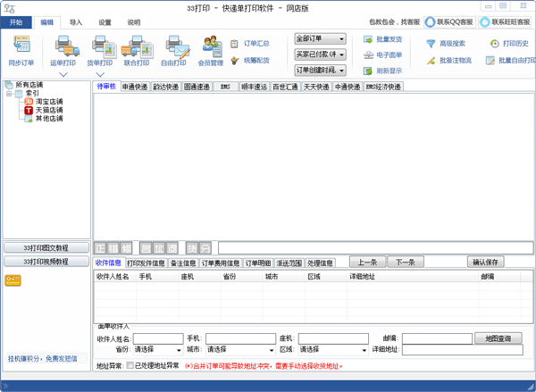The height and width of the screenshot is (392, 536).
Task: Click the 货 status icon button
Action: (x=192, y=248)
